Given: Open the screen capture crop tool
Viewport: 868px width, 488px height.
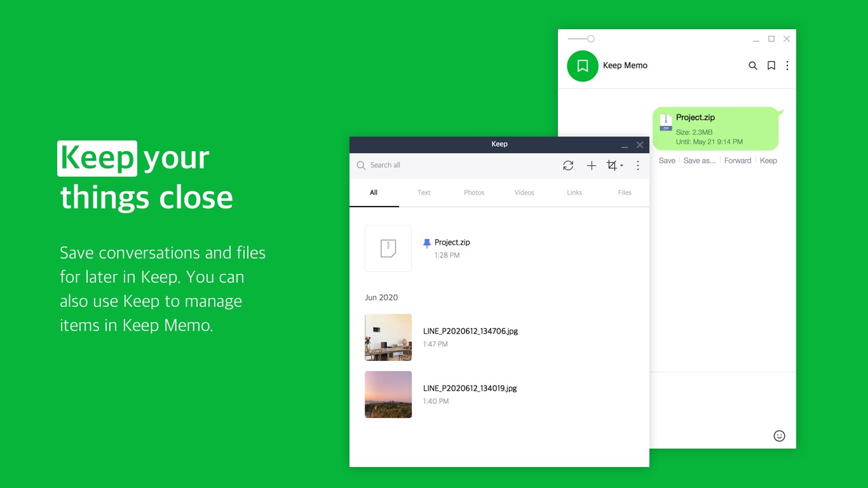Looking at the screenshot, I should pyautogui.click(x=611, y=165).
